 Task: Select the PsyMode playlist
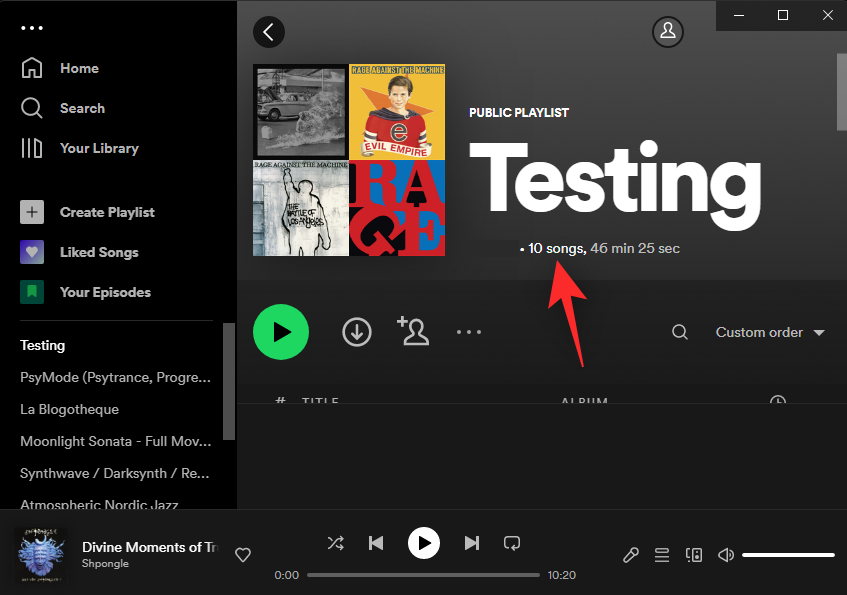click(x=115, y=377)
